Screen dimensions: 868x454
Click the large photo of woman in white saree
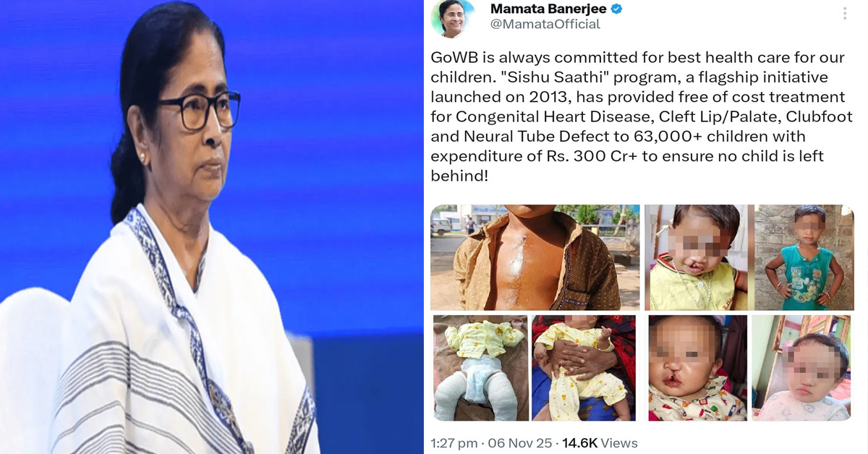pyautogui.click(x=210, y=227)
